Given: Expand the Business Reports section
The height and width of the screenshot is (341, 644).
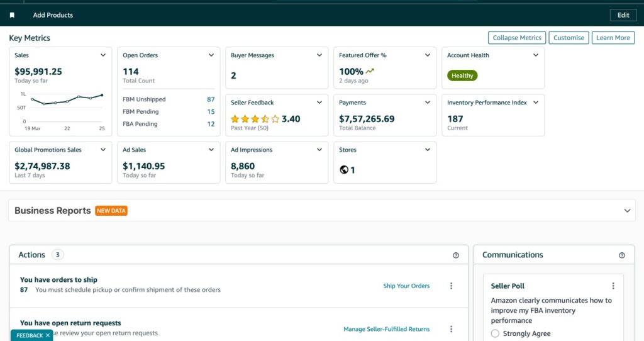Looking at the screenshot, I should pyautogui.click(x=627, y=210).
